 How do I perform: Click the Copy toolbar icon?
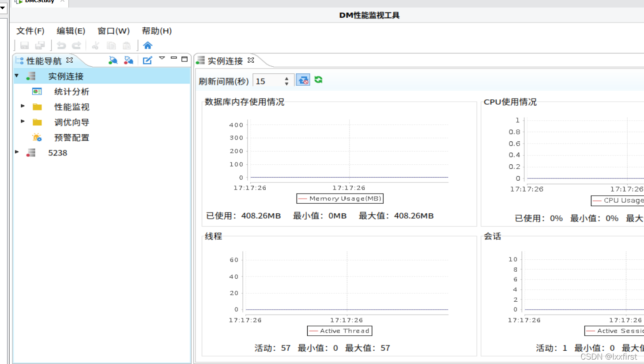point(111,45)
